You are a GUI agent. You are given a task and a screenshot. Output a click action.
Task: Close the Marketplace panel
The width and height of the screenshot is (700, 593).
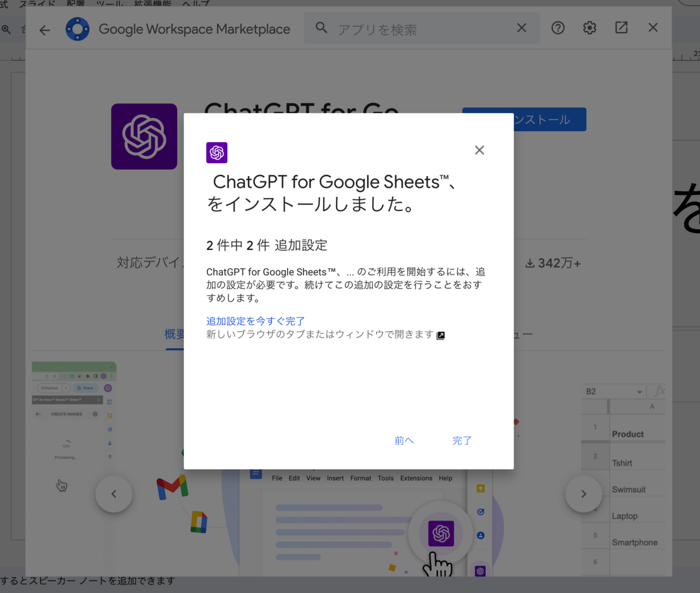pyautogui.click(x=653, y=27)
